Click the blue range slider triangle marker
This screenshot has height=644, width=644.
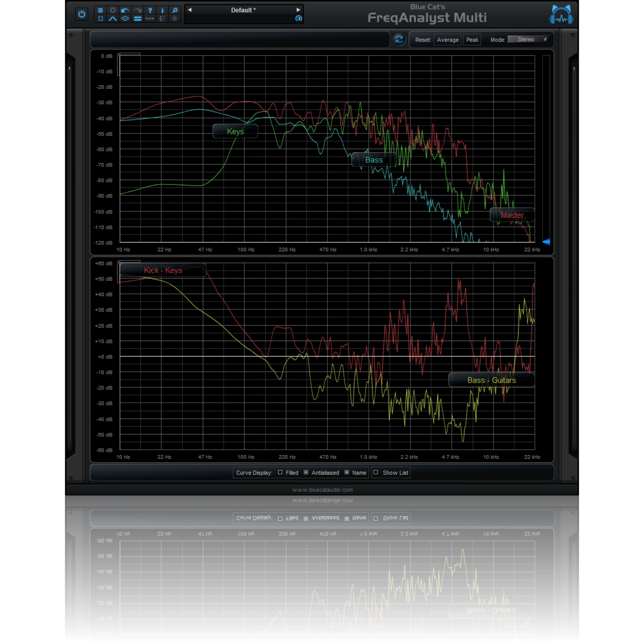pos(546,242)
